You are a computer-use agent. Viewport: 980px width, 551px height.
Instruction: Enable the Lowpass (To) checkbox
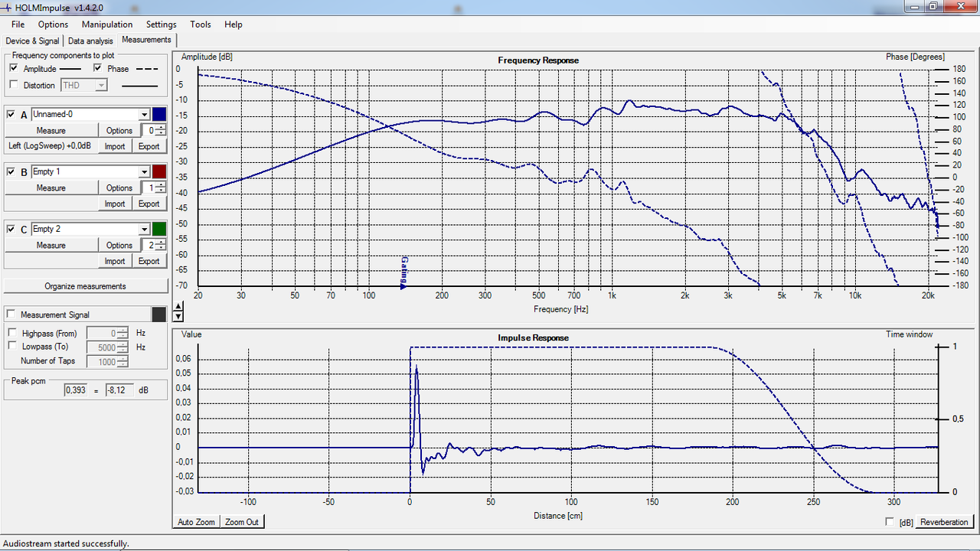[12, 346]
